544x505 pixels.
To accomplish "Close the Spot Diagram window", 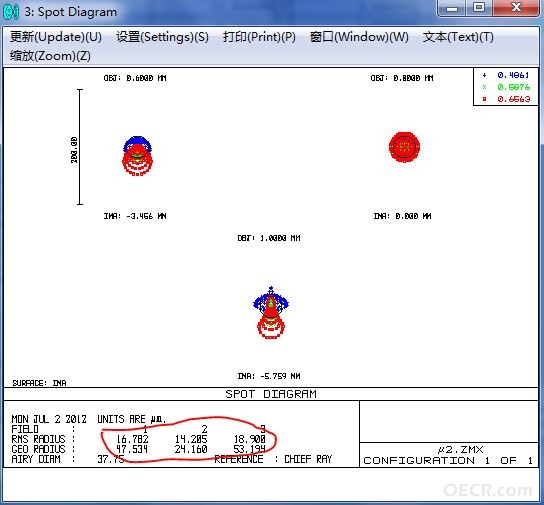I will [x=516, y=8].
